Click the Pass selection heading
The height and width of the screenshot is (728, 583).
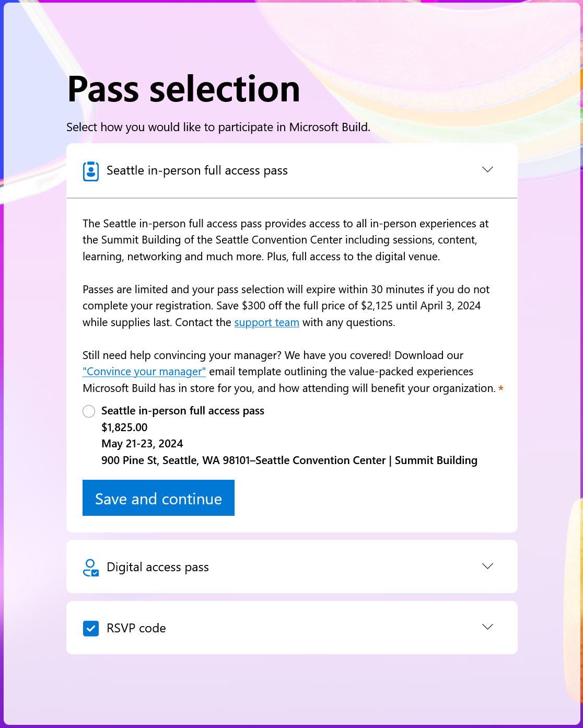(183, 89)
